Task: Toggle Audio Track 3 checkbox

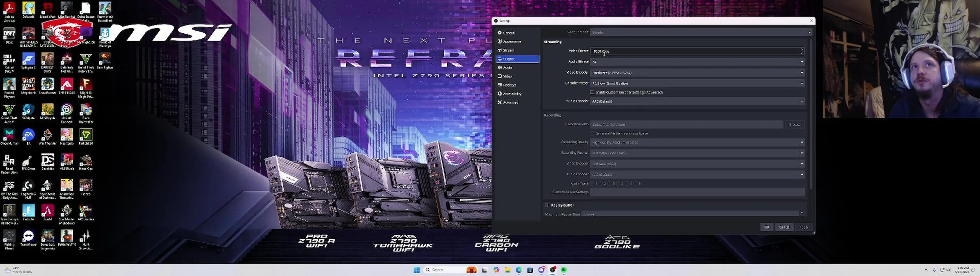Action: point(610,184)
